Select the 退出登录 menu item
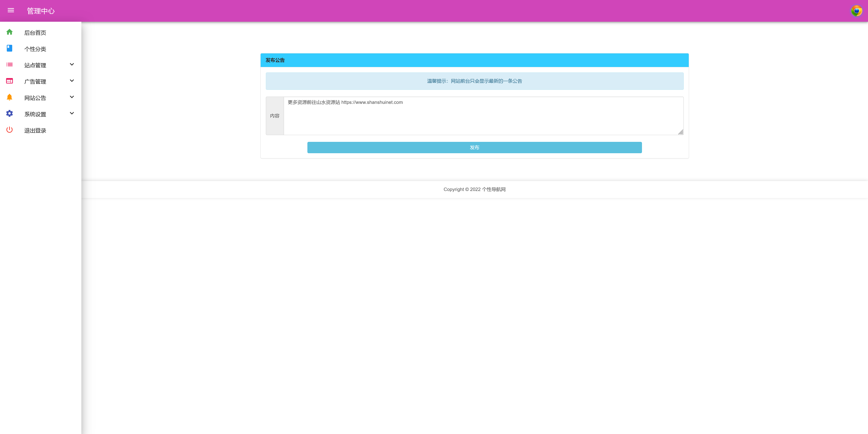868x434 pixels. click(35, 131)
